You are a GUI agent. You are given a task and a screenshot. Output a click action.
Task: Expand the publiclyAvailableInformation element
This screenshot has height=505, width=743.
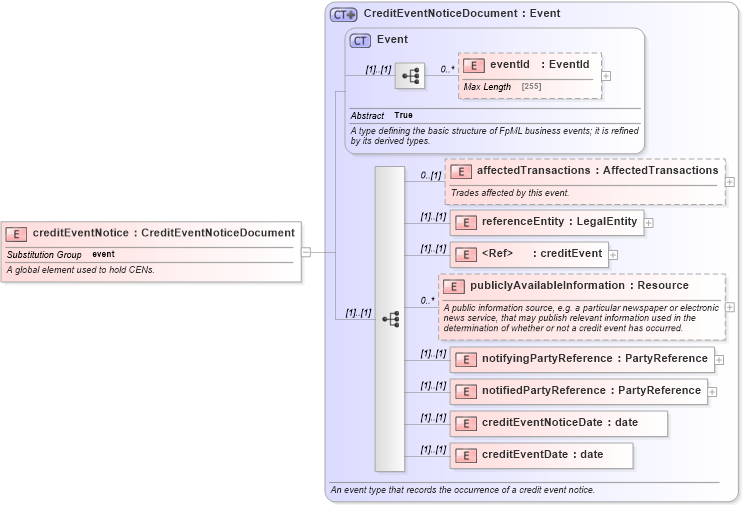[730, 307]
